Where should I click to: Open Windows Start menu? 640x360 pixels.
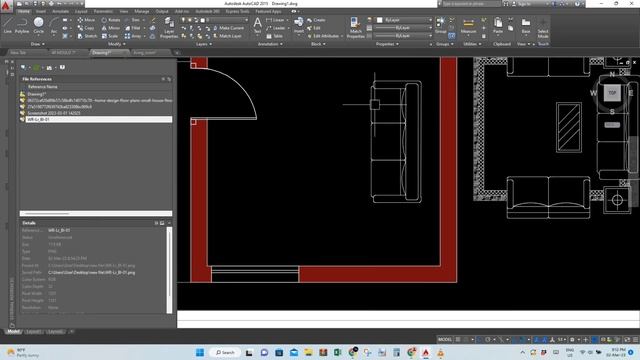click(x=200, y=352)
